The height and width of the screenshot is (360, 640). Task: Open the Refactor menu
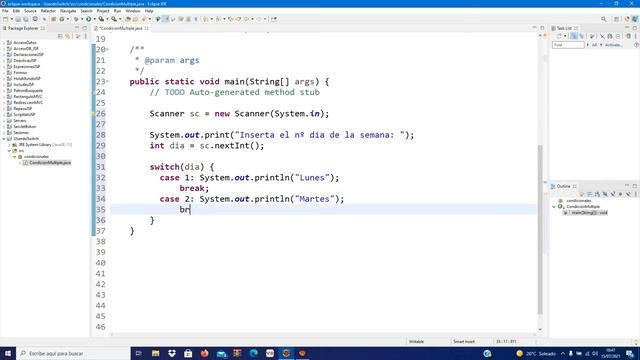[48, 11]
